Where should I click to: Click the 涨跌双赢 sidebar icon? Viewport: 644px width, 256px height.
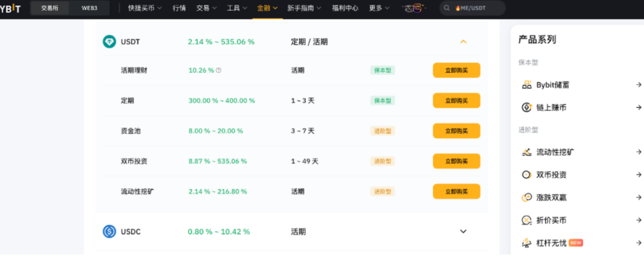tap(527, 197)
